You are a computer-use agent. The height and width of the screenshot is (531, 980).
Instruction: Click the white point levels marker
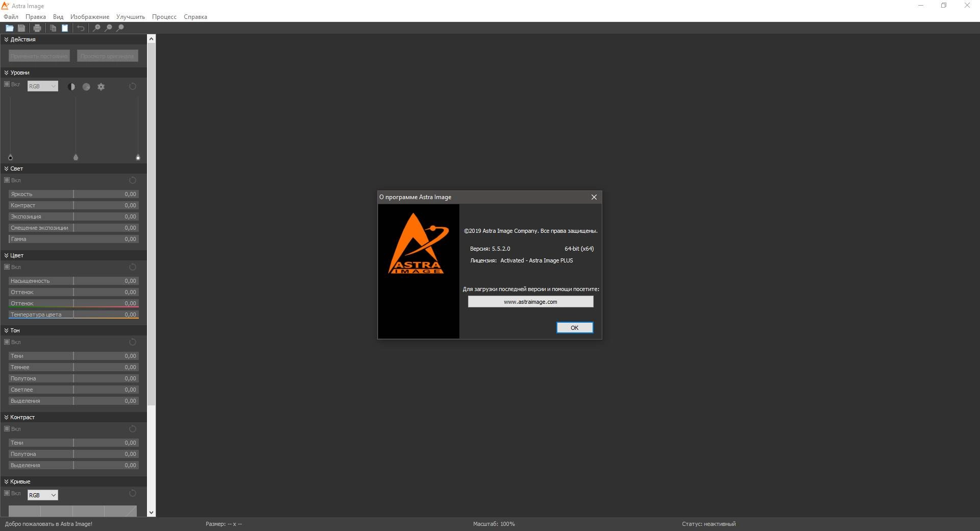pyautogui.click(x=138, y=157)
